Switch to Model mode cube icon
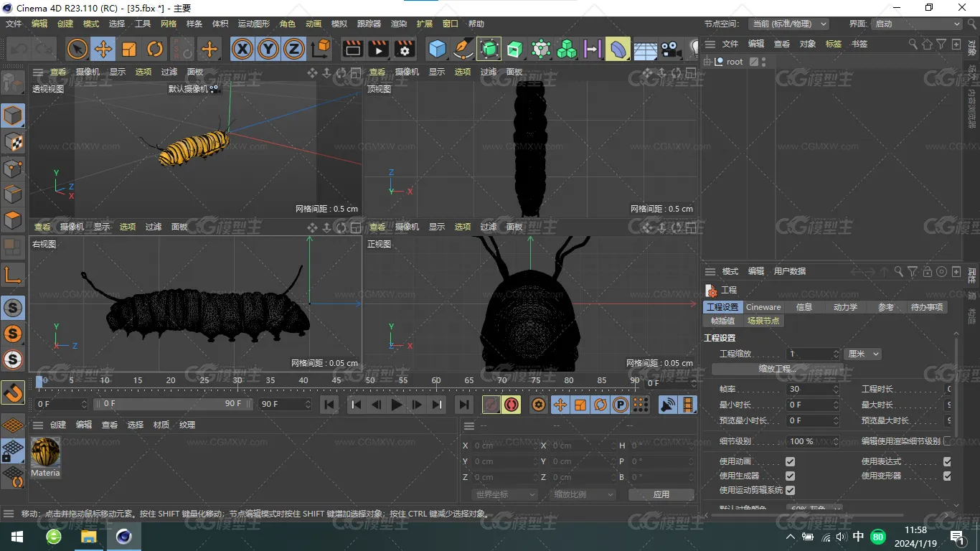Screen dimensions: 980x551 coord(13,116)
